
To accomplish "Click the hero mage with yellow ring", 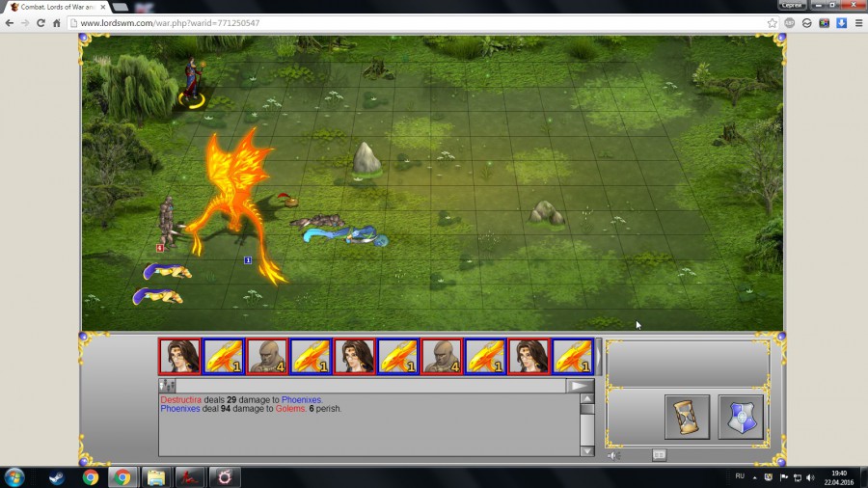I will point(193,82).
